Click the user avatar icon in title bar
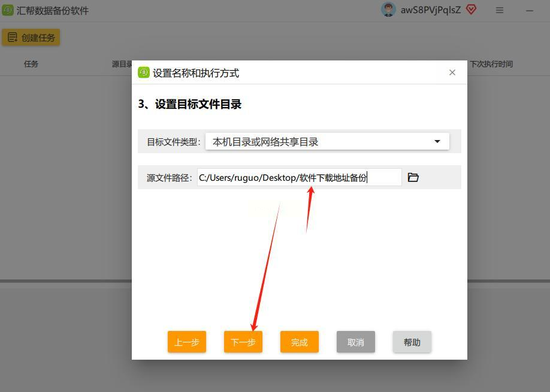Viewport: 550px width, 392px height. coord(388,10)
